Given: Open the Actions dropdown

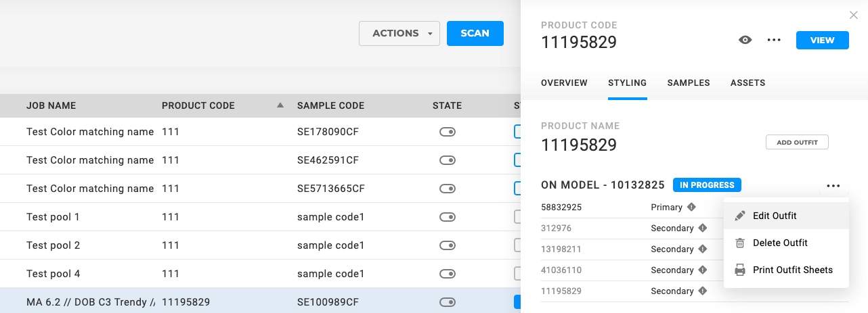Looking at the screenshot, I should [399, 33].
